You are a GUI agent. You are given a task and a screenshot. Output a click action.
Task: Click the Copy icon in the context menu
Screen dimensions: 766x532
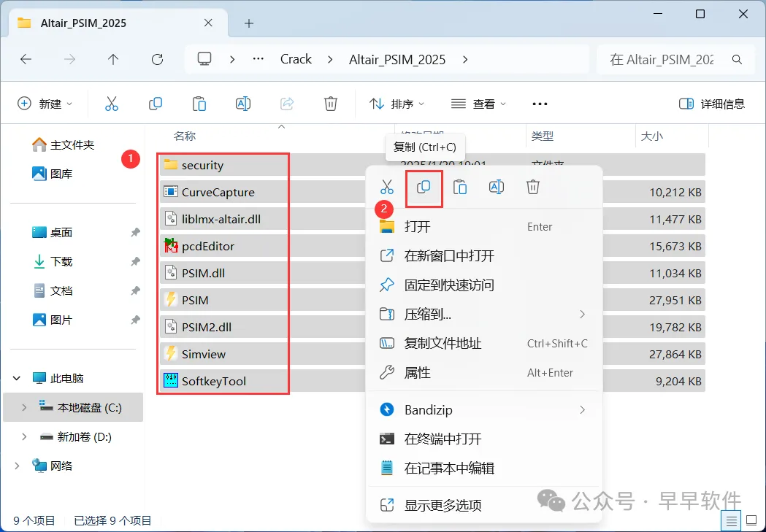click(424, 187)
